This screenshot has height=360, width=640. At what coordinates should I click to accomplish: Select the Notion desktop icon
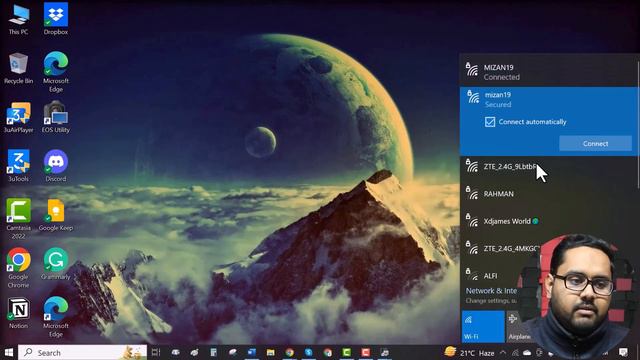point(19,313)
